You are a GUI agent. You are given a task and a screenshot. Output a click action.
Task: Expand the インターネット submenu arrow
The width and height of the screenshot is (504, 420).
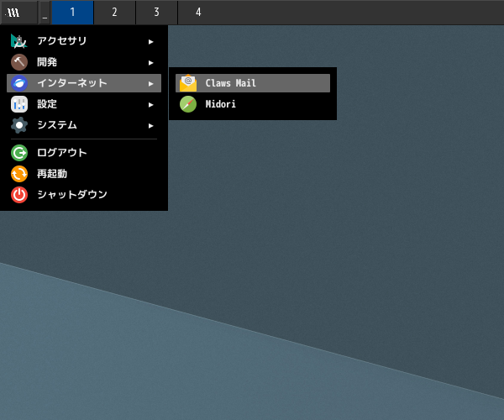pyautogui.click(x=150, y=84)
